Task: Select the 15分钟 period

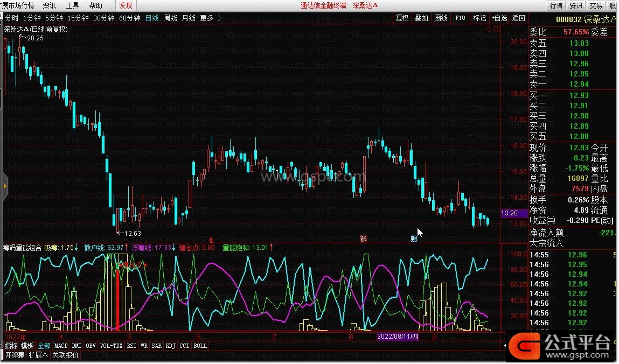Action: coord(78,18)
